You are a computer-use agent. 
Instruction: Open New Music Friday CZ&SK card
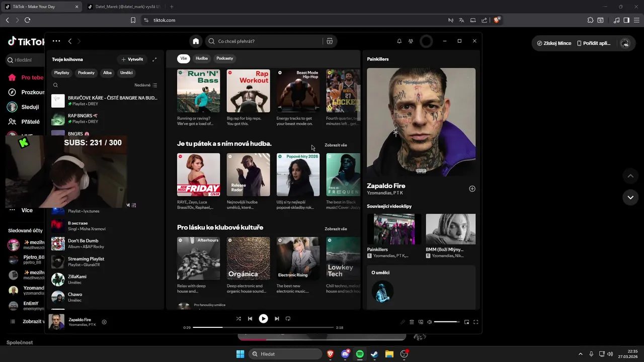[x=198, y=182]
